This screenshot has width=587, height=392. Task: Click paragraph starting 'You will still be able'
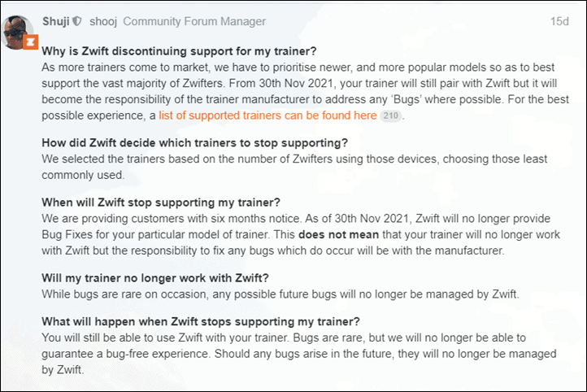(x=298, y=354)
